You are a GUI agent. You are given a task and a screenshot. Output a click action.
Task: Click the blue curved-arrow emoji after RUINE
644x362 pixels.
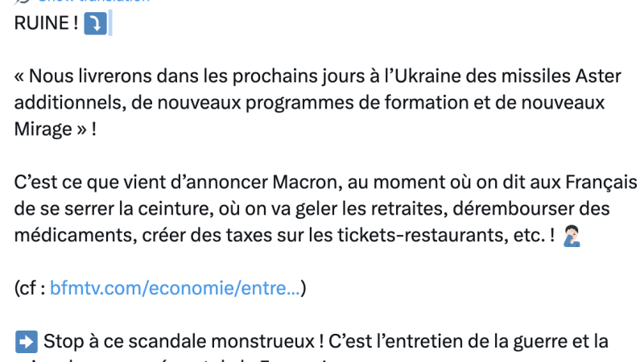(x=95, y=24)
